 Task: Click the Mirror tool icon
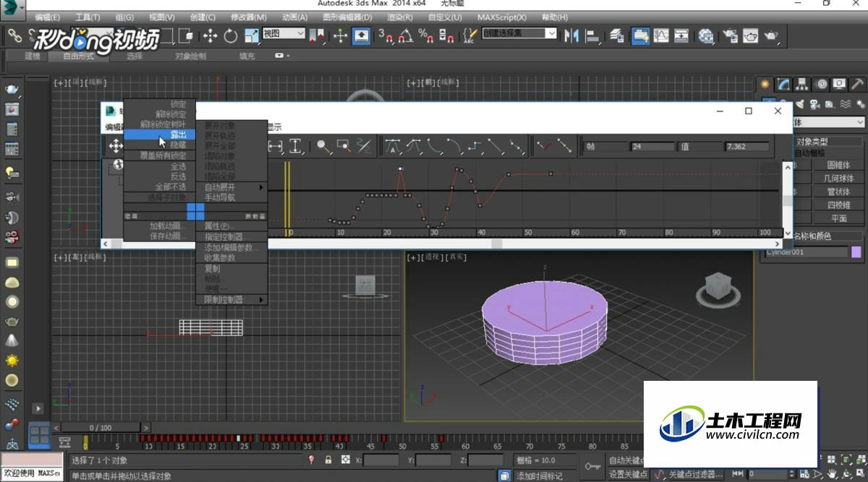[x=571, y=35]
